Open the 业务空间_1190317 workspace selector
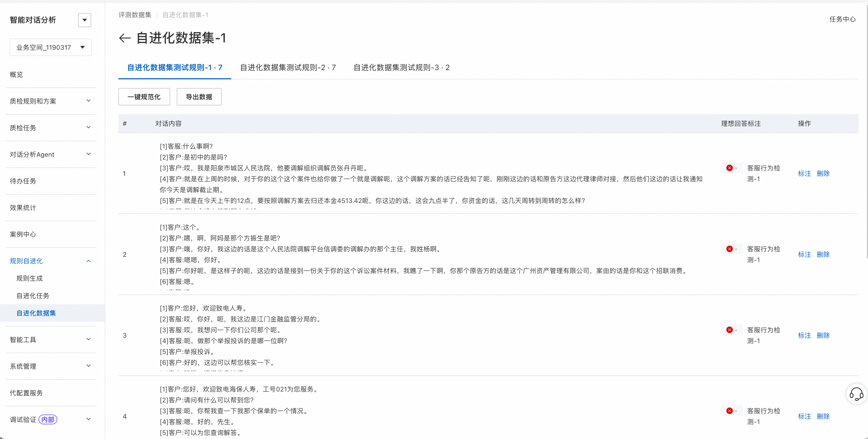The height and width of the screenshot is (439, 868). pyautogui.click(x=50, y=47)
